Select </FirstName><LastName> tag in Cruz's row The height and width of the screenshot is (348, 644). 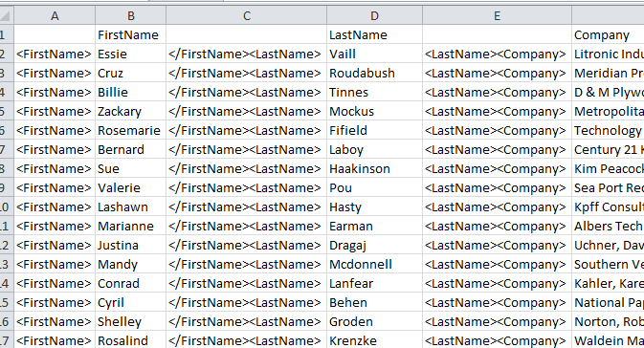(x=247, y=73)
